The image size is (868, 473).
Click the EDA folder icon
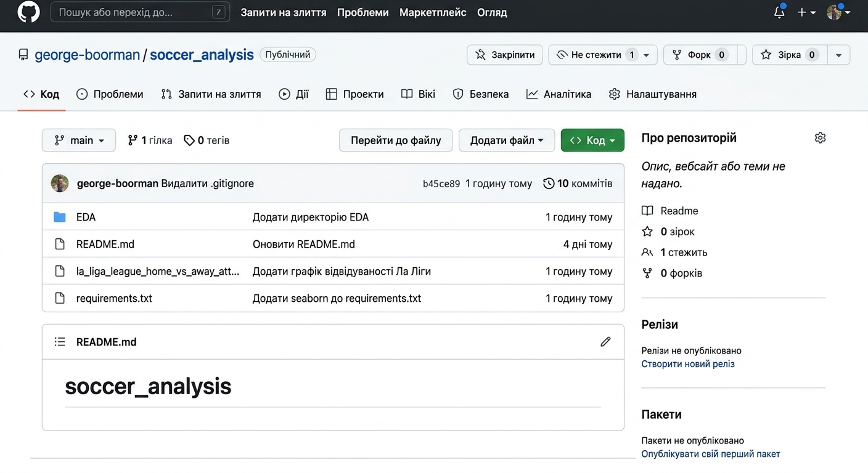pyautogui.click(x=60, y=217)
